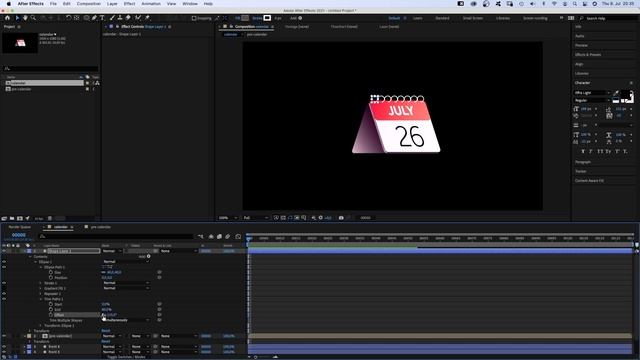Screen dimensions: 640x360
Task: Open the Apple menu
Action: pos(8,4)
